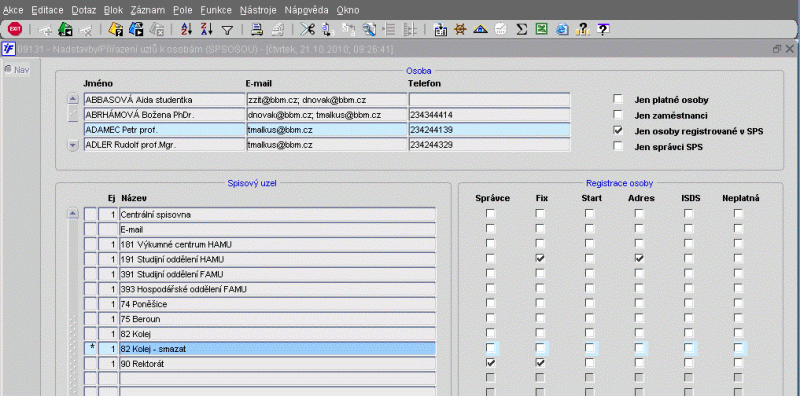This screenshot has width=800, height=396.
Task: Click the form window icon in title bar
Action: coord(9,49)
